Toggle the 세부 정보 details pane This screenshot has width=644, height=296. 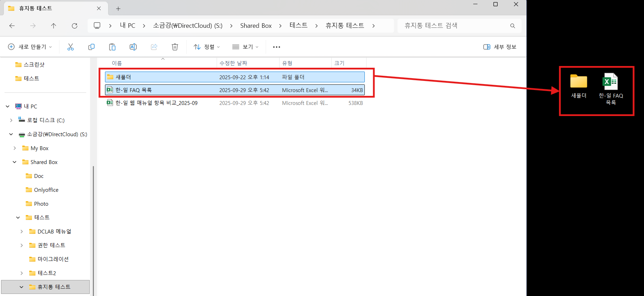point(500,47)
